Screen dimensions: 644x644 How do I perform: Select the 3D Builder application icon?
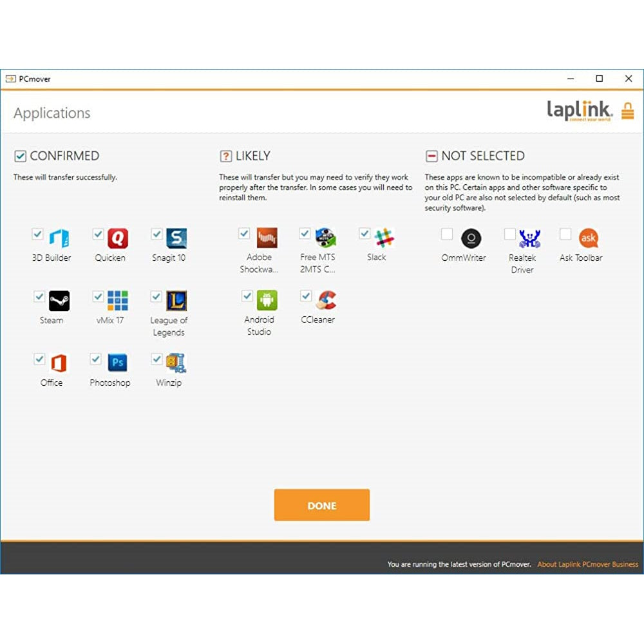(59, 238)
